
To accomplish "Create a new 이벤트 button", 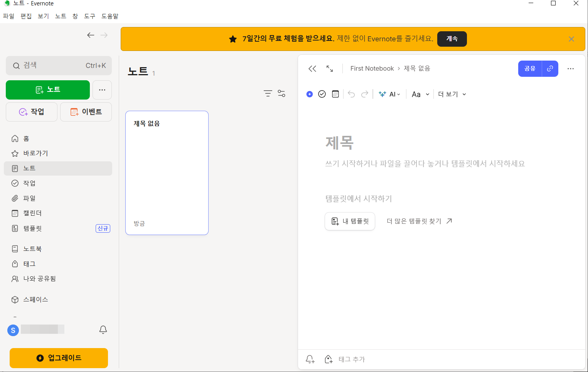I will 86,112.
